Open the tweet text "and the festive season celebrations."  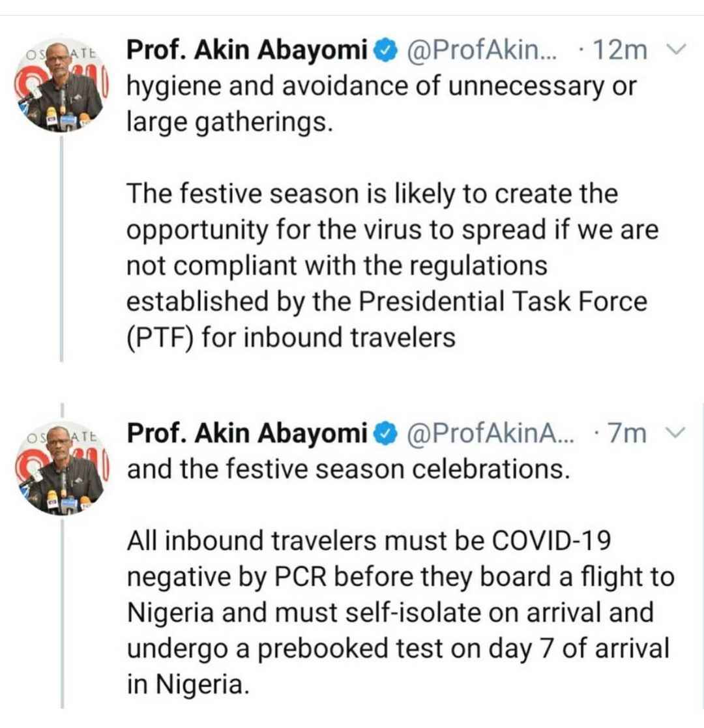click(x=348, y=469)
